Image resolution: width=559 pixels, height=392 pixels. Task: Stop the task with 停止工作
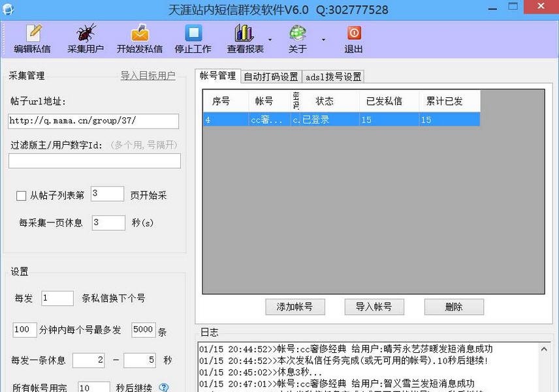(x=193, y=39)
